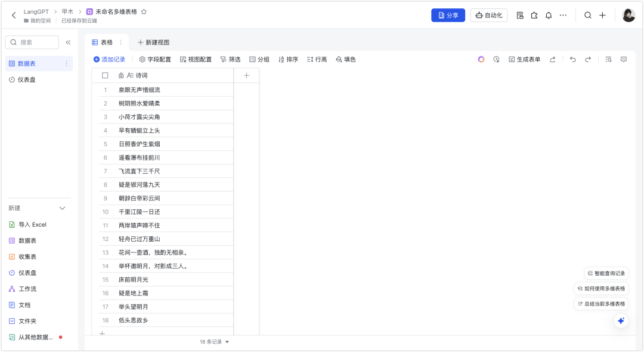The height and width of the screenshot is (352, 644).
Task: Click the version history clock icon in toolbar
Action: [x=497, y=59]
